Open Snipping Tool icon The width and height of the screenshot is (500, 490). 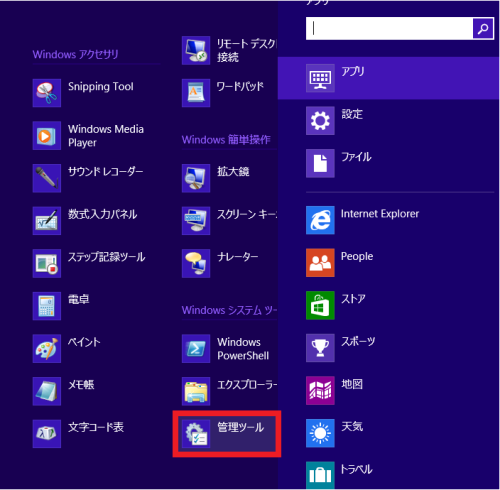click(x=47, y=93)
